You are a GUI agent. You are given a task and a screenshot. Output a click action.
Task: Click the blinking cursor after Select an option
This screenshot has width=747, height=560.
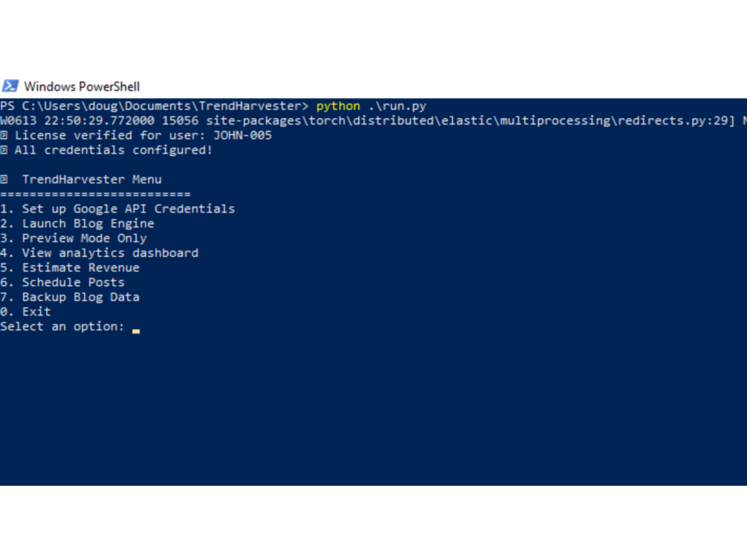pyautogui.click(x=136, y=331)
